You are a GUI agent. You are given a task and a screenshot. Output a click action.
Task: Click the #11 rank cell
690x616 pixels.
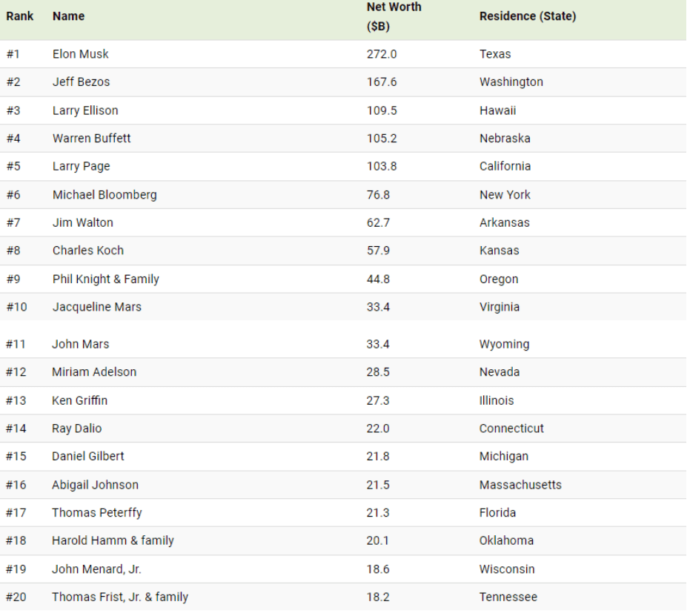(16, 344)
